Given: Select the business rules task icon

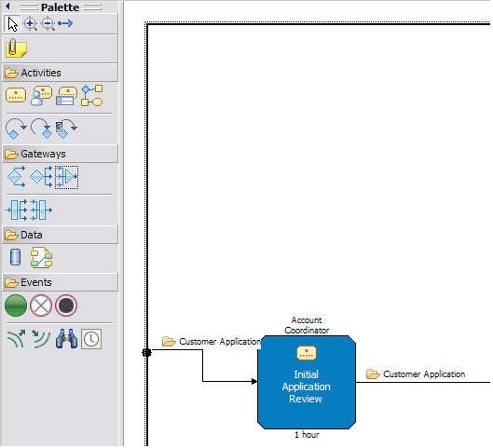Looking at the screenshot, I should point(66,96).
